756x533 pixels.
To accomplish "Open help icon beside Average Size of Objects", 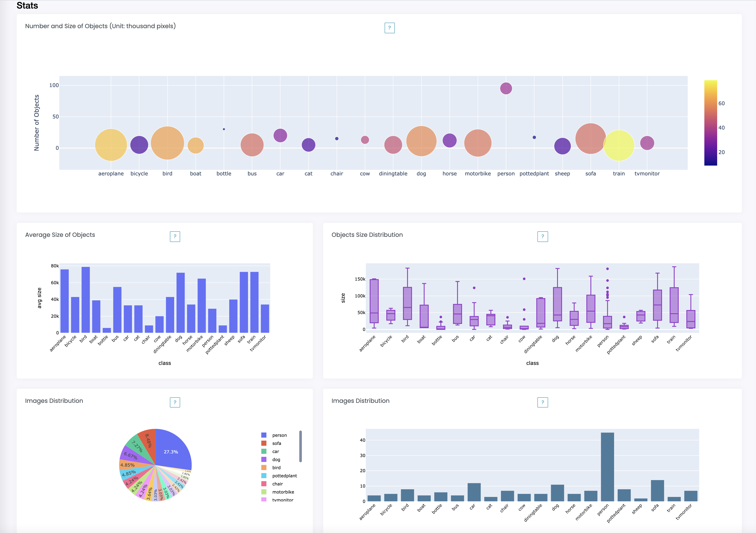I will coord(175,236).
